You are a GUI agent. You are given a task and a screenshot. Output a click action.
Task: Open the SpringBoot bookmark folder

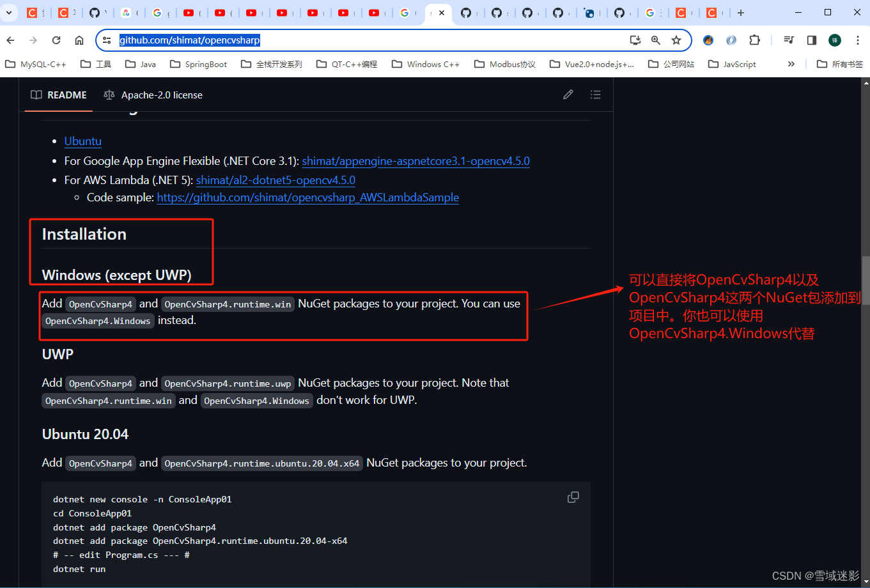pos(199,64)
